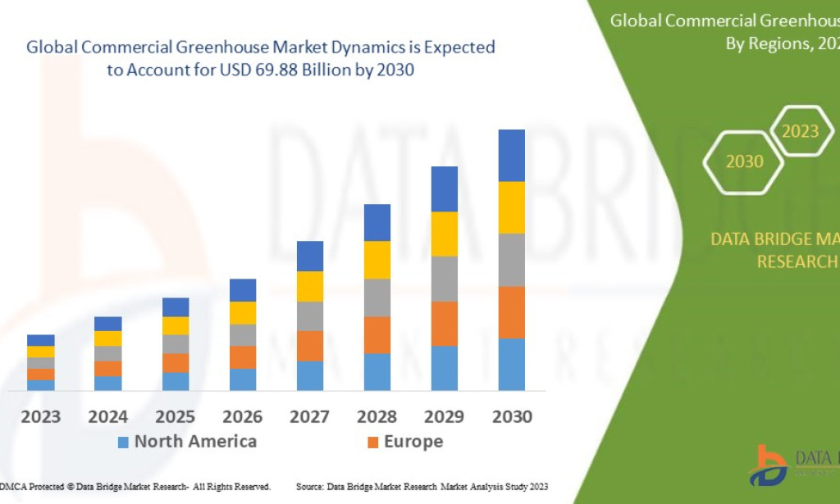840x504 pixels.
Task: Click the gray segment of the 2027 bar
Action: [310, 316]
